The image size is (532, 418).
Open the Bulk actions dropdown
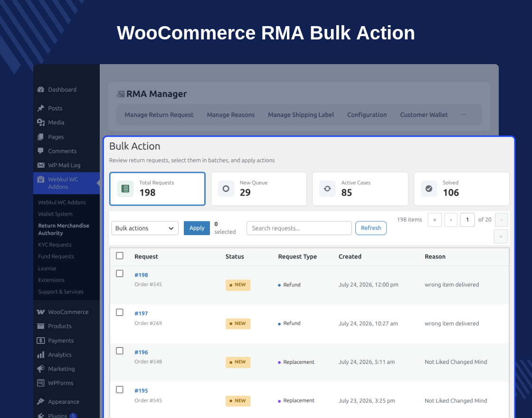click(145, 228)
